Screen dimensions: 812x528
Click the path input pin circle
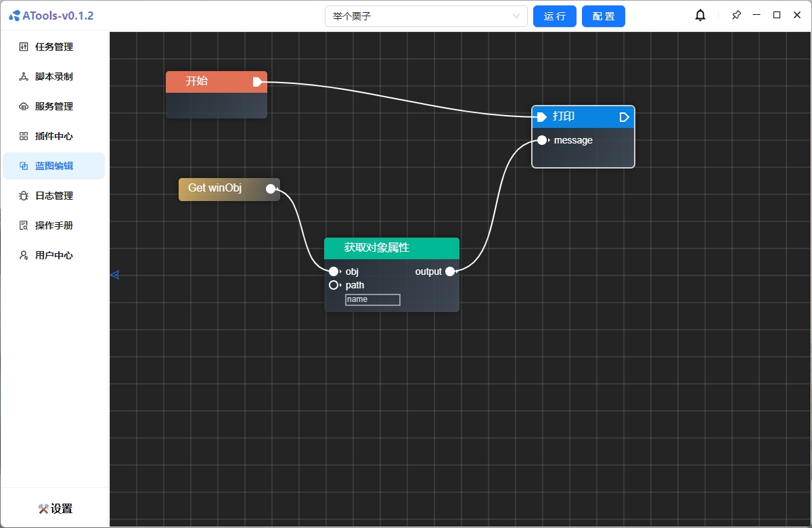click(x=334, y=285)
